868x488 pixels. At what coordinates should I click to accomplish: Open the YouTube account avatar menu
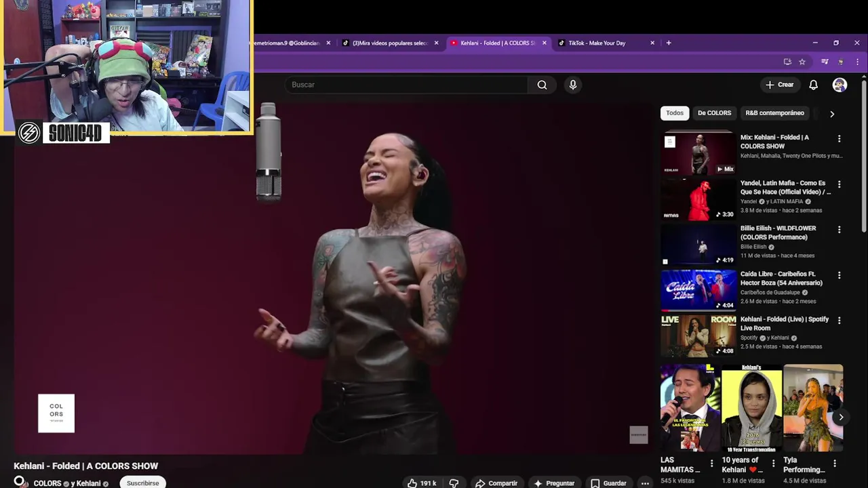pyautogui.click(x=840, y=85)
